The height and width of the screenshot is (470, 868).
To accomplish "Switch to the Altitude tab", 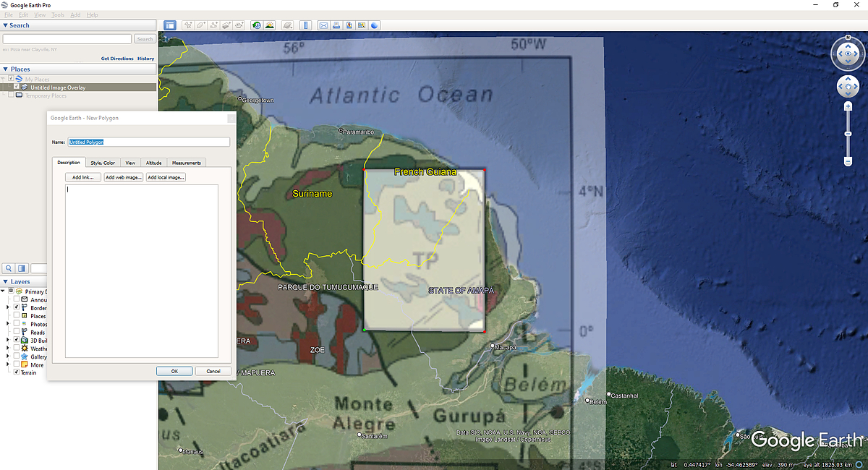I will pos(154,163).
